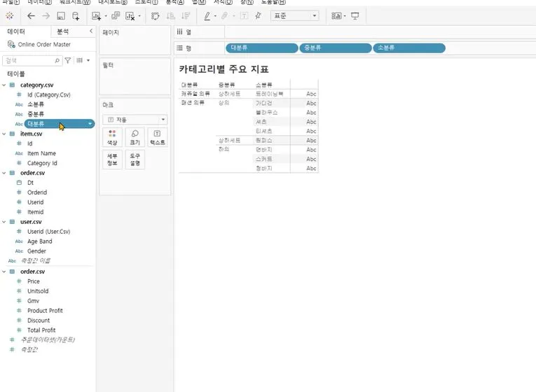Select the 중분류 pill on Rows shelf
Viewport: 536px width, 392px height.
tap(336, 48)
